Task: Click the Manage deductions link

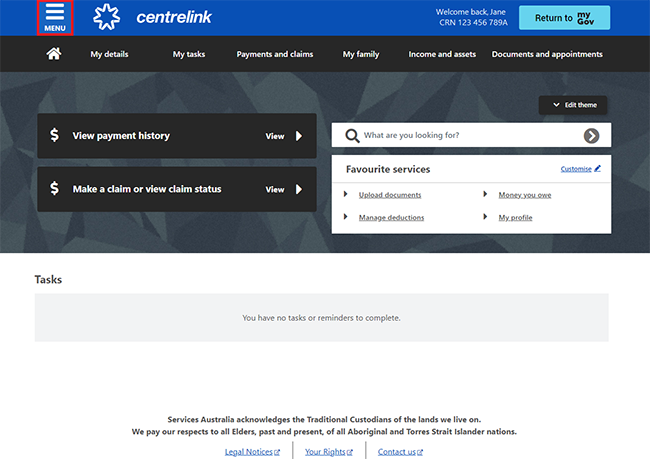Action: [x=391, y=217]
